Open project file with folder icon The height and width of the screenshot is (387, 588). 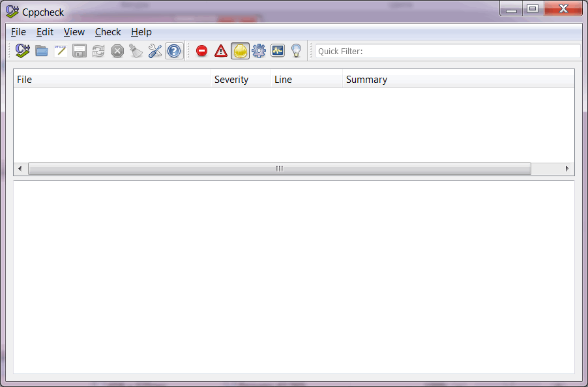click(42, 51)
